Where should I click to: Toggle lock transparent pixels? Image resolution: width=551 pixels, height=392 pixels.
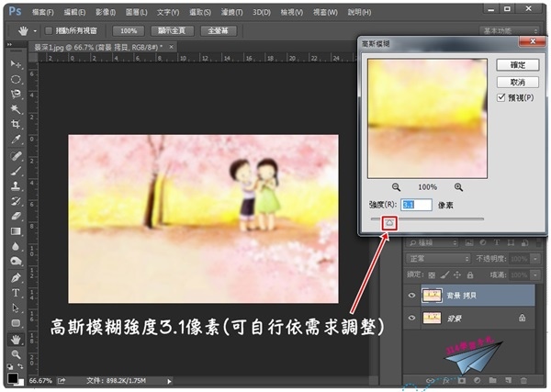click(x=432, y=275)
